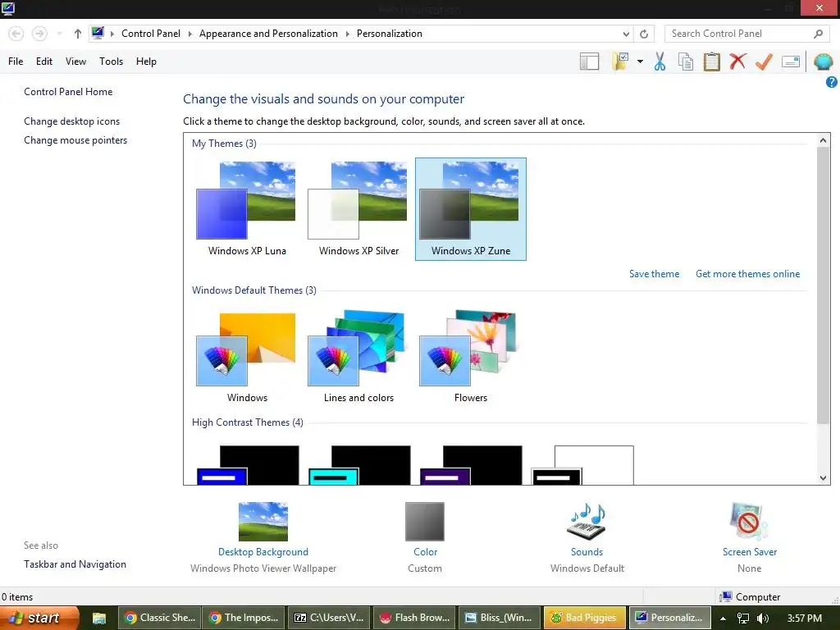Switch to The Impos... Chrome taskbar window
Image resolution: width=840 pixels, height=630 pixels.
244,618
